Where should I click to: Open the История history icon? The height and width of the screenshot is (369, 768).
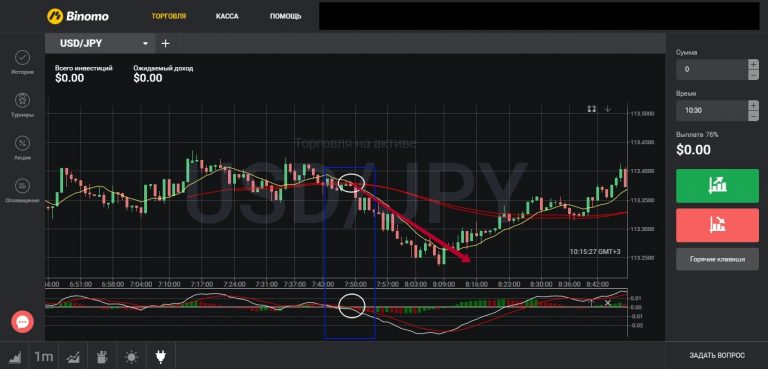[x=22, y=58]
